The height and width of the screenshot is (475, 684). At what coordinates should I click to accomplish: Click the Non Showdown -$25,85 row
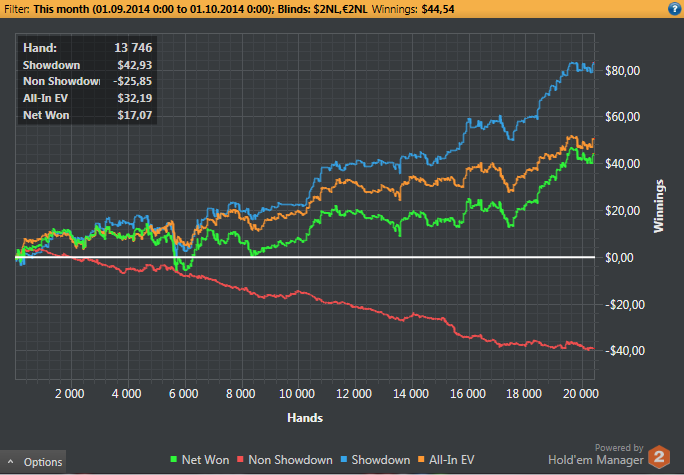pyautogui.click(x=87, y=81)
